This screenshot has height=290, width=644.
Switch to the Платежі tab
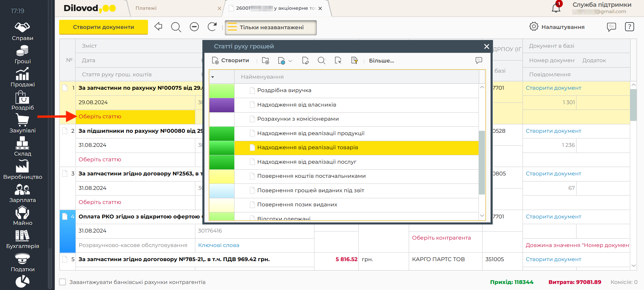click(146, 8)
